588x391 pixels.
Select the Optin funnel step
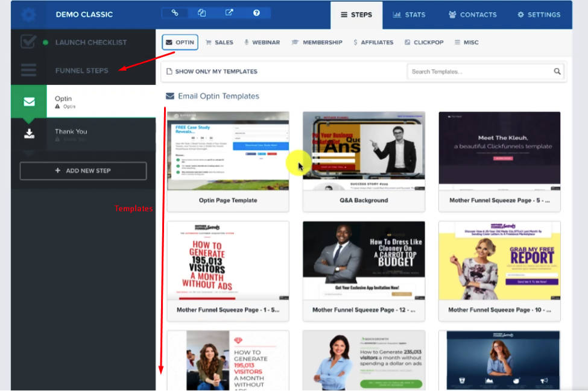[x=101, y=101]
